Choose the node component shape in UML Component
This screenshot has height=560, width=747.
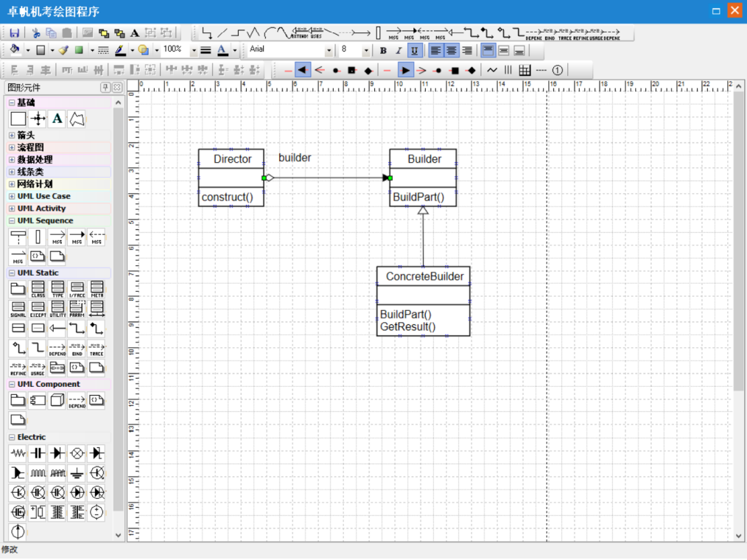tap(57, 400)
